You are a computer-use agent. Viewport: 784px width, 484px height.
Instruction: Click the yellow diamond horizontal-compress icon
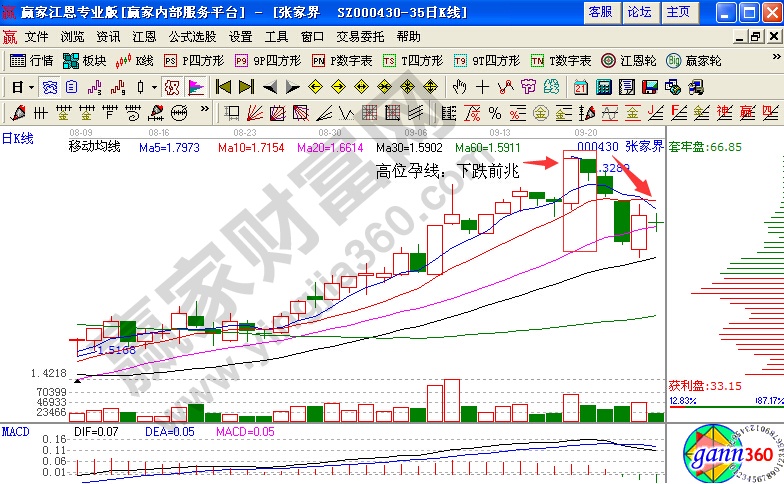click(x=384, y=88)
